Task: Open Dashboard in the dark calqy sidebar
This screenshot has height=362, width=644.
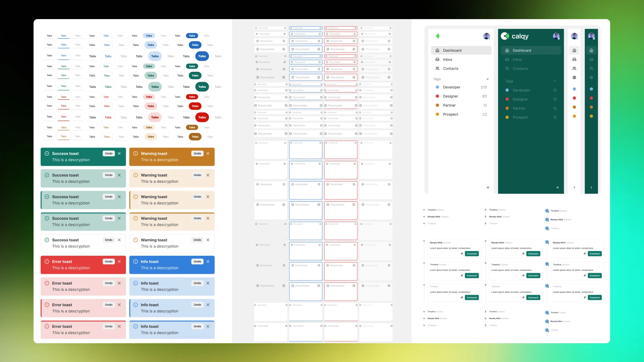Action: [x=531, y=50]
